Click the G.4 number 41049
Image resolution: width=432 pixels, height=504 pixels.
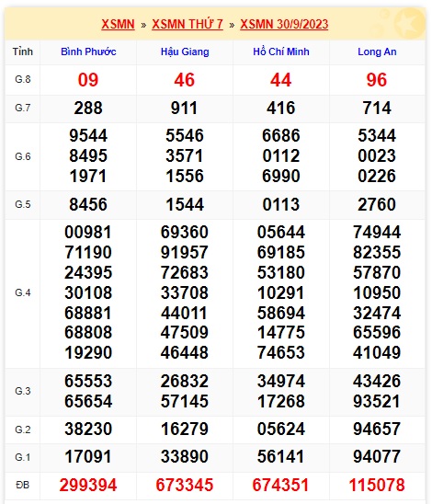coord(377,352)
